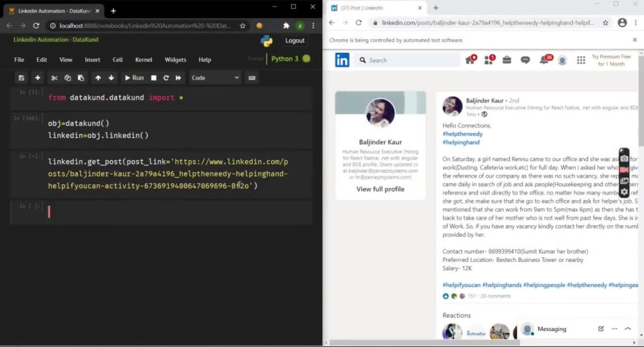Open LinkedIn Jobs briefcase icon
Viewport: 644px width, 347px height.
click(507, 60)
